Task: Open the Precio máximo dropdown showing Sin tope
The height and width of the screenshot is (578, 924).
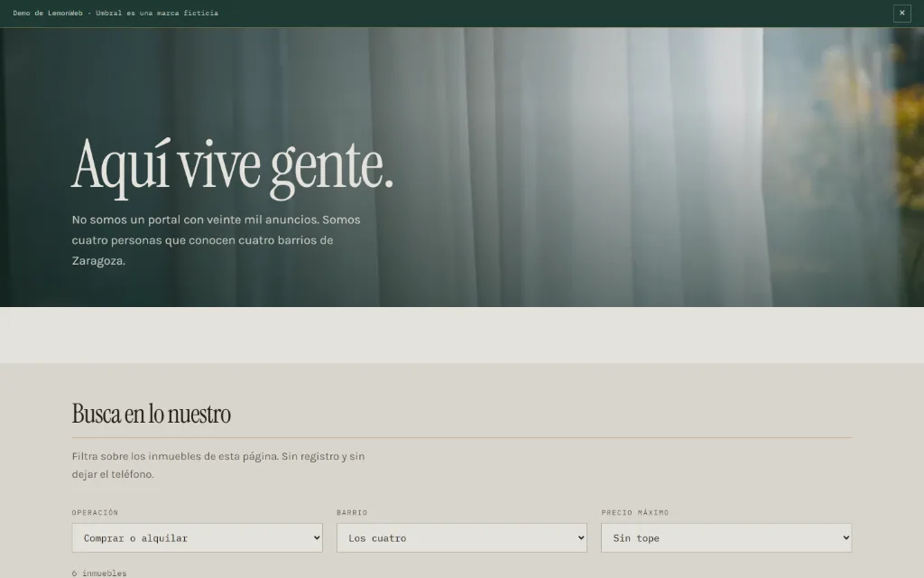Action: 726,538
